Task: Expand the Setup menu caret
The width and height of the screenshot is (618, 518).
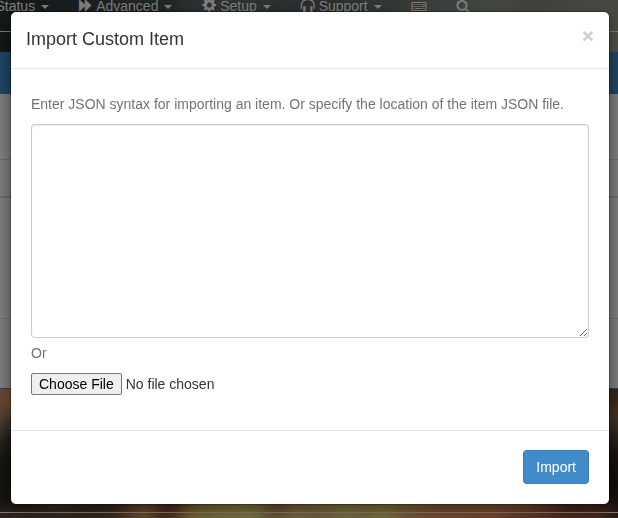Action: tap(267, 7)
